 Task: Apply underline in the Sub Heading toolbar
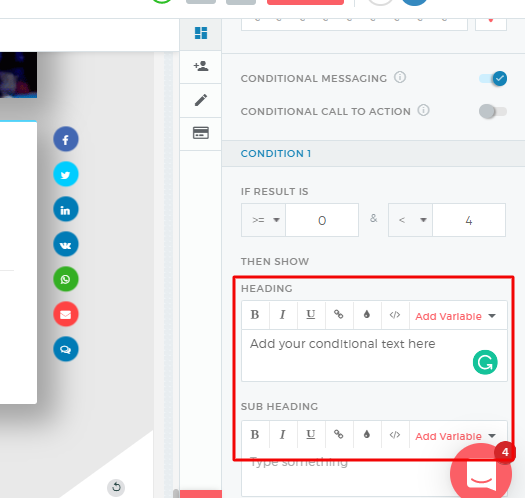[311, 435]
